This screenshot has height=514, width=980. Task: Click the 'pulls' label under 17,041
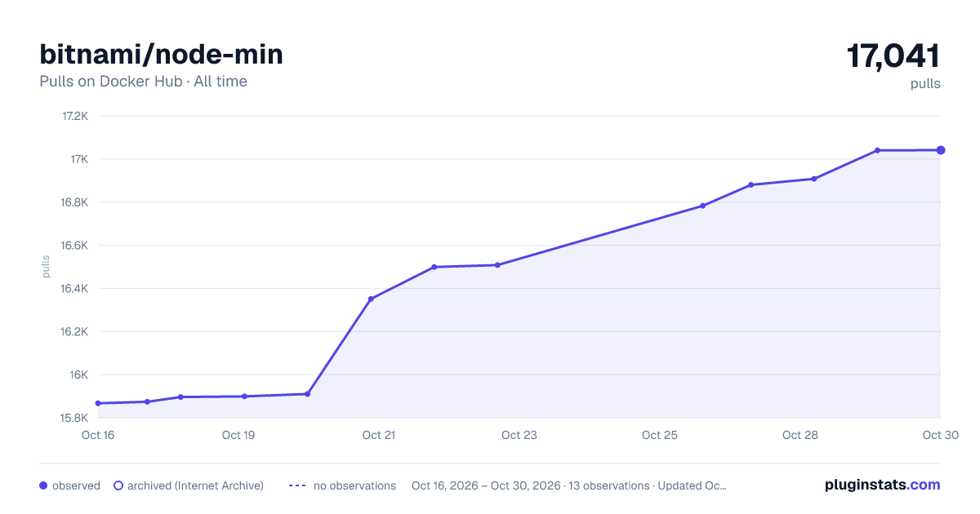[x=925, y=84]
